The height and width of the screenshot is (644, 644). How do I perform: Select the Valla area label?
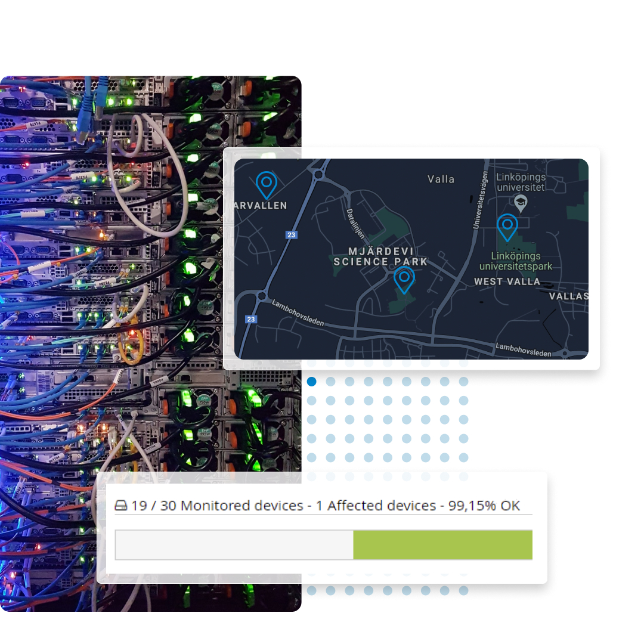(441, 179)
